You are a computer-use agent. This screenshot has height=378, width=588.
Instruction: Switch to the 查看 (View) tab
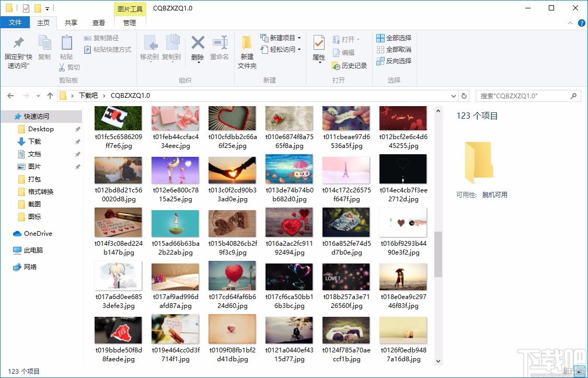[99, 22]
